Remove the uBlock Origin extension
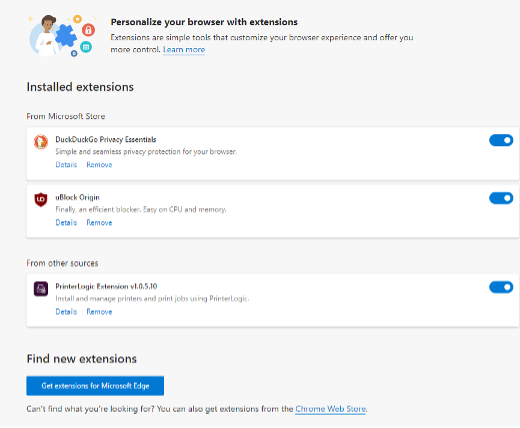 99,223
